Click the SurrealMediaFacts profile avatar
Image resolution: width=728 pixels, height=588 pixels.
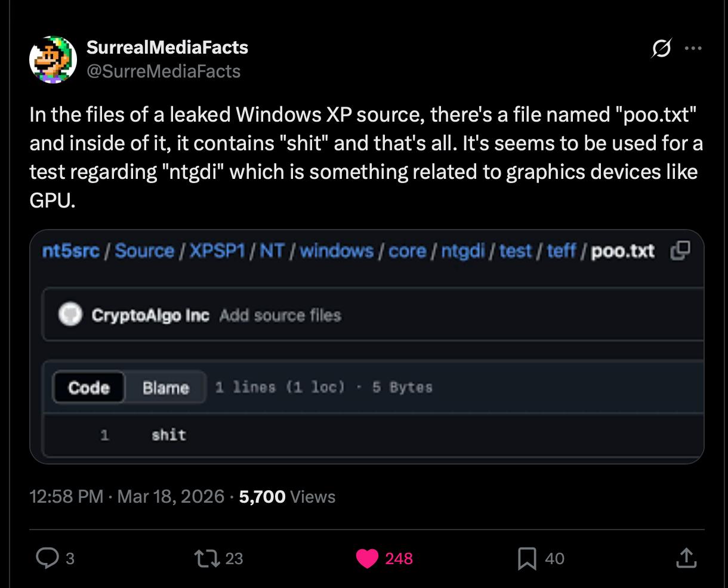pos(53,59)
